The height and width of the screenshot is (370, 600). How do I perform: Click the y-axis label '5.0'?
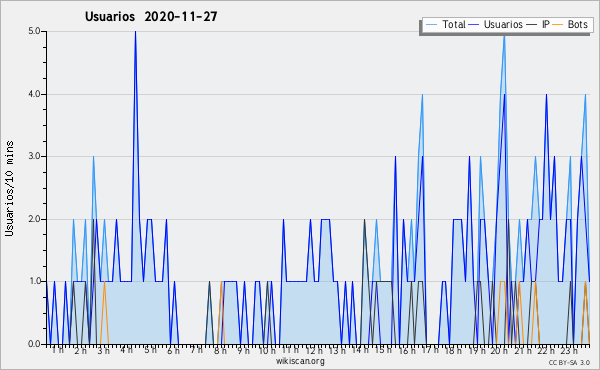click(x=34, y=31)
